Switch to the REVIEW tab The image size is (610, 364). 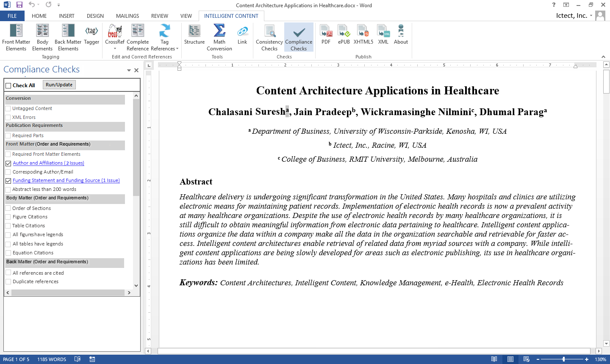coord(160,16)
